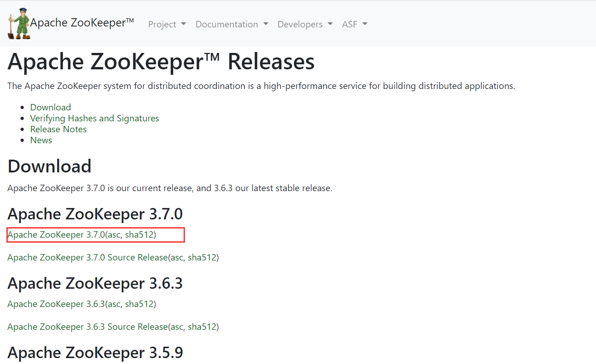Open the News link

click(41, 140)
